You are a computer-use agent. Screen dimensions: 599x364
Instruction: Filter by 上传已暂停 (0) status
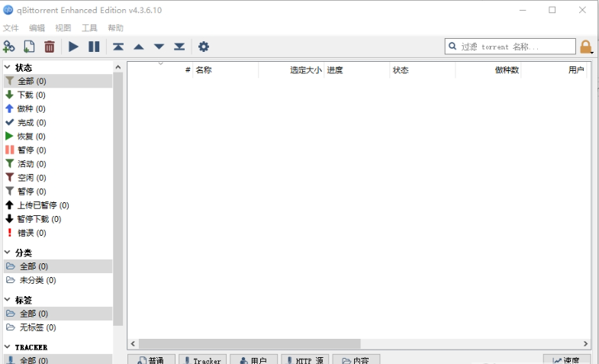[58, 205]
